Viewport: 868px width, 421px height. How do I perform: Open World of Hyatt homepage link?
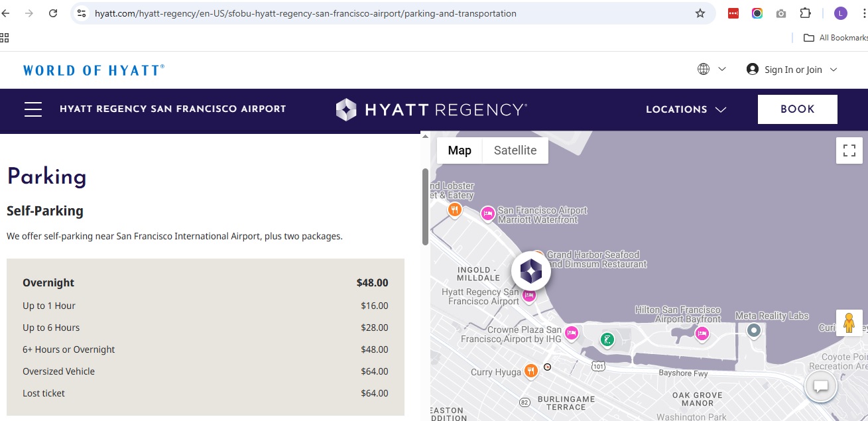(x=93, y=70)
